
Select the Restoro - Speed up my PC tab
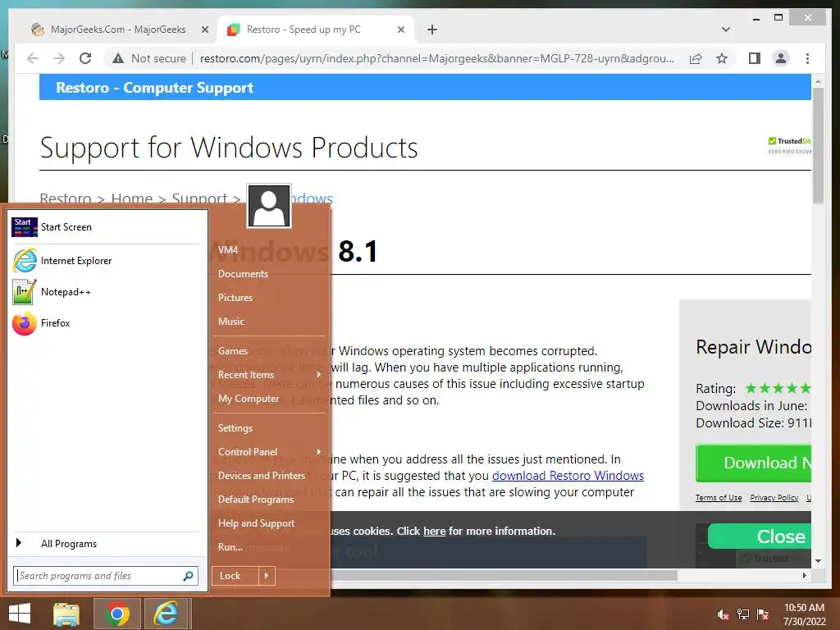click(x=304, y=30)
